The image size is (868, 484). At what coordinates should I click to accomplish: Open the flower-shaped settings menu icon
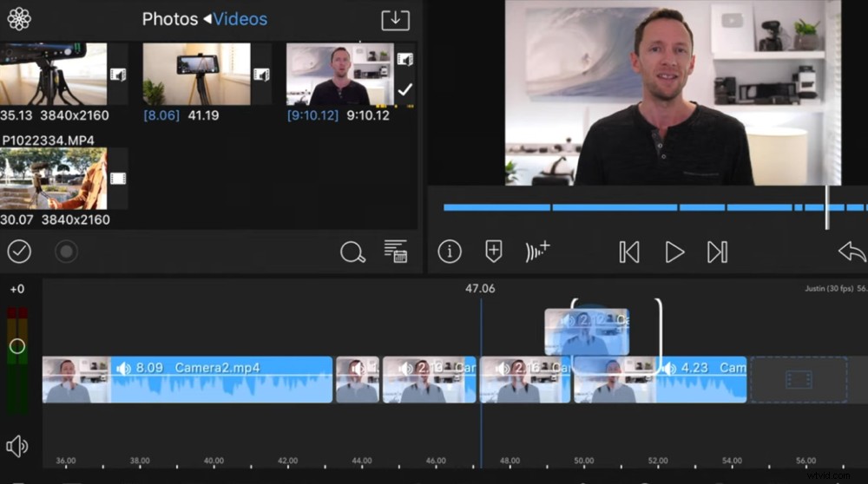(19, 19)
